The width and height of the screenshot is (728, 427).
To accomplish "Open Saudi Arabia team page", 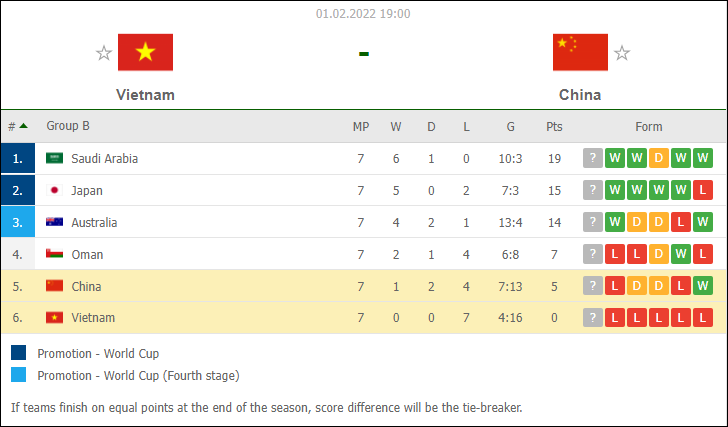I will coord(104,159).
